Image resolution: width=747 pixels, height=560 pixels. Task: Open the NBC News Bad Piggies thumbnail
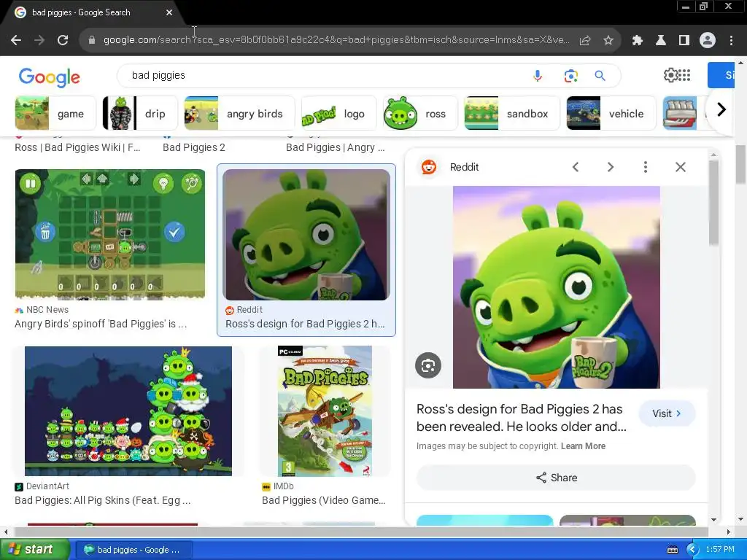(110, 234)
